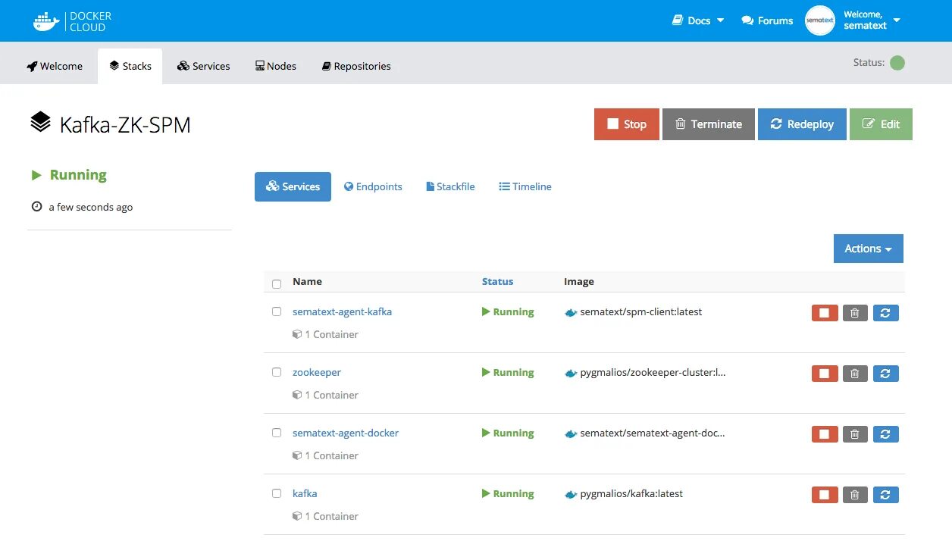
Task: Click whale icon next to pygmalios/kafka:latest
Action: 571,494
